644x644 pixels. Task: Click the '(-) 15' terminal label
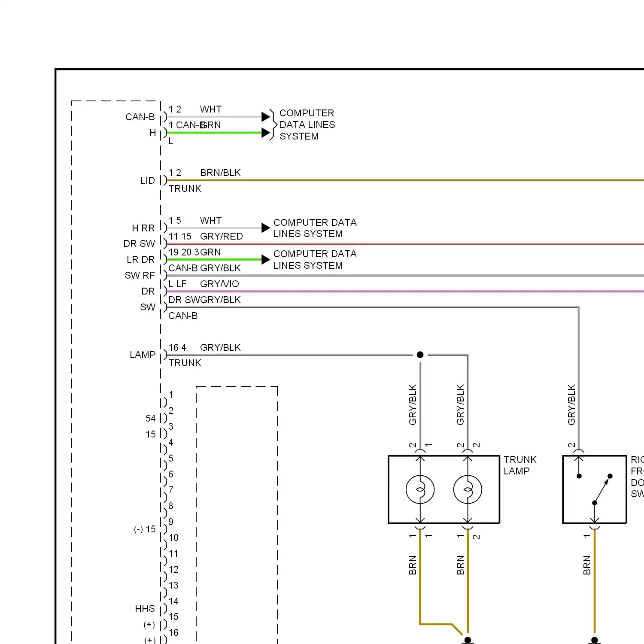(145, 529)
